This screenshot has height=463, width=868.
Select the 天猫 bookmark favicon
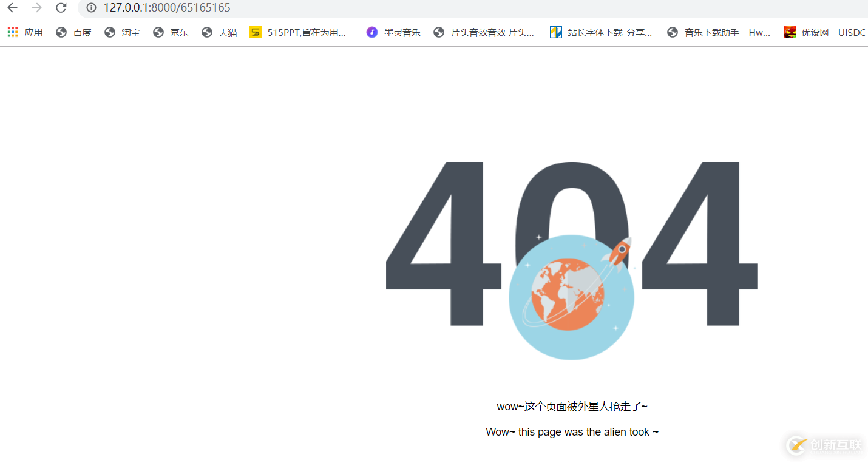click(206, 32)
